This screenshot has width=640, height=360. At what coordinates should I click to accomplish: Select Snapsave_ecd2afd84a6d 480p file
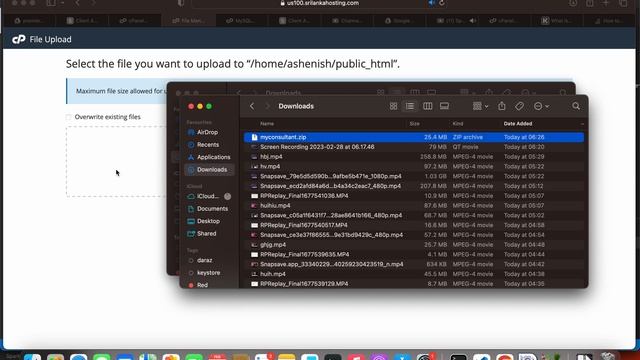pos(414,186)
